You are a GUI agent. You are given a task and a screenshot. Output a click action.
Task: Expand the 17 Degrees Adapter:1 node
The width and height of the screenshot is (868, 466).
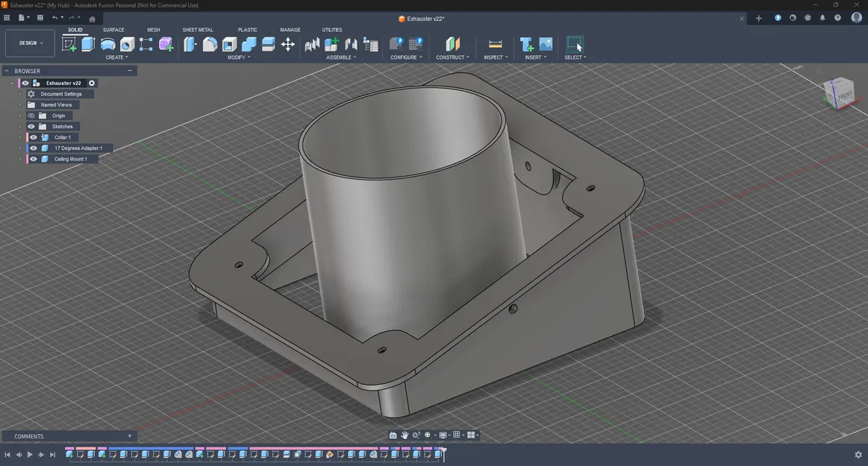click(x=20, y=148)
